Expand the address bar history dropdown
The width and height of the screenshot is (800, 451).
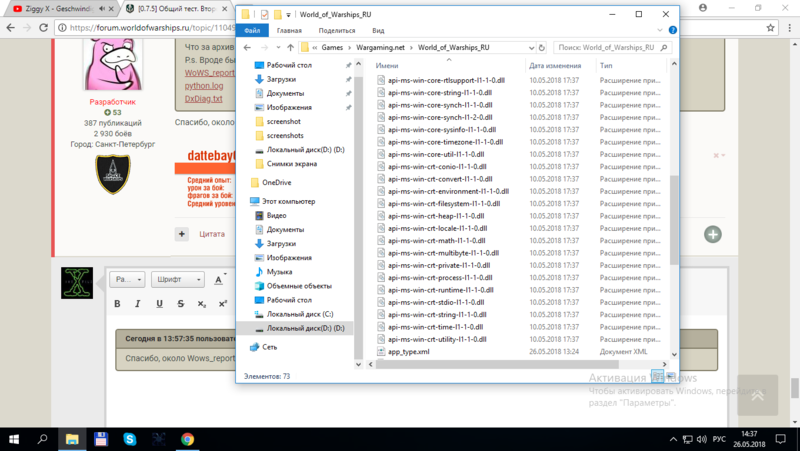531,47
